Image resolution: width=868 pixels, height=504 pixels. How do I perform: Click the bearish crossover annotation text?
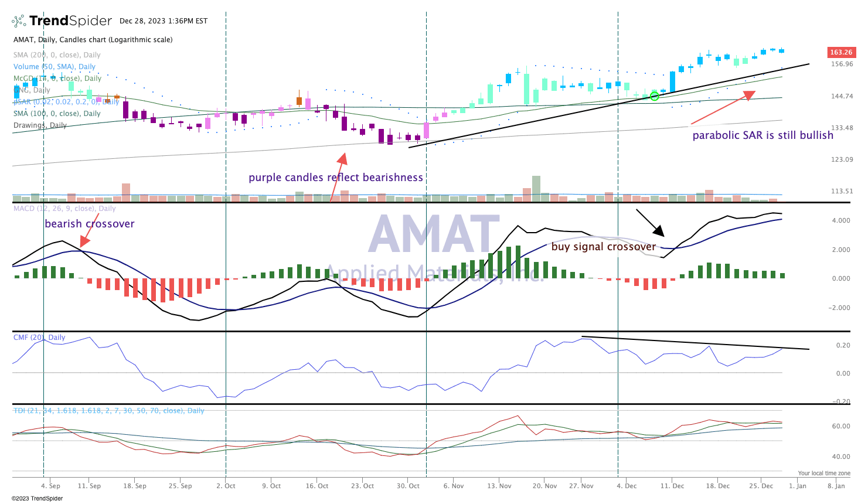[x=90, y=224]
